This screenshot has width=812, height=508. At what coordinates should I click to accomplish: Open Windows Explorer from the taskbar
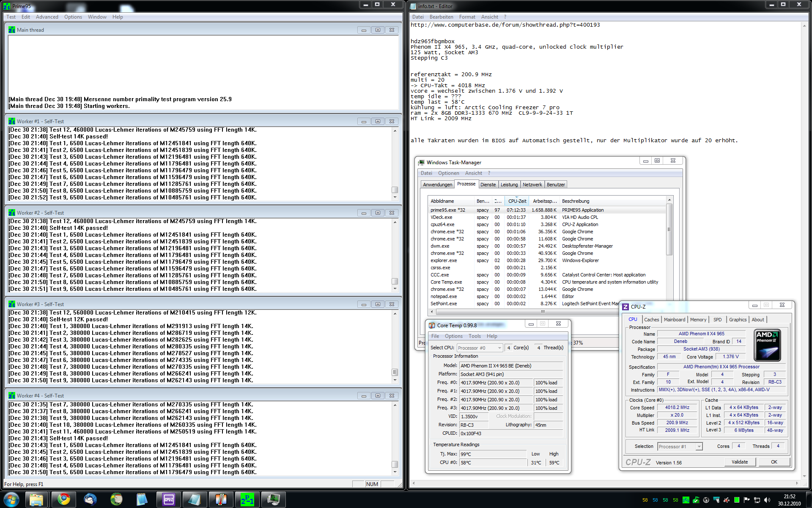point(37,500)
